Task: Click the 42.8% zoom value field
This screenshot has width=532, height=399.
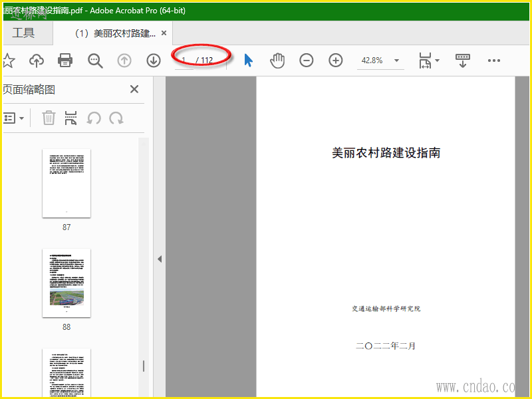Action: click(x=372, y=61)
